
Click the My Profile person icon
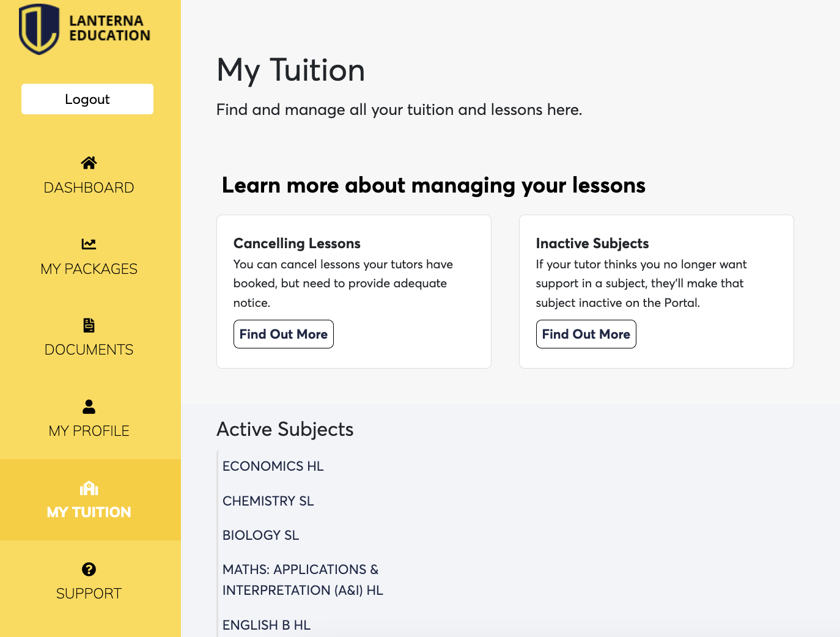coord(89,407)
